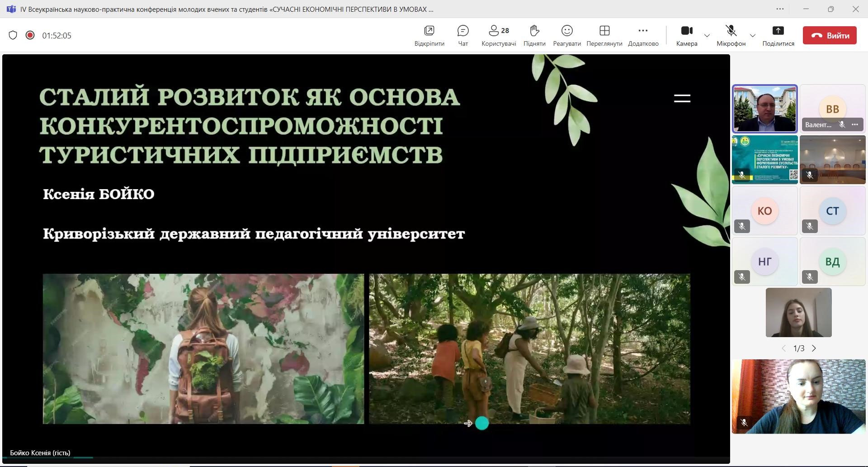Show the participants list (Користувачі)
The height and width of the screenshot is (467, 868).
pyautogui.click(x=499, y=35)
